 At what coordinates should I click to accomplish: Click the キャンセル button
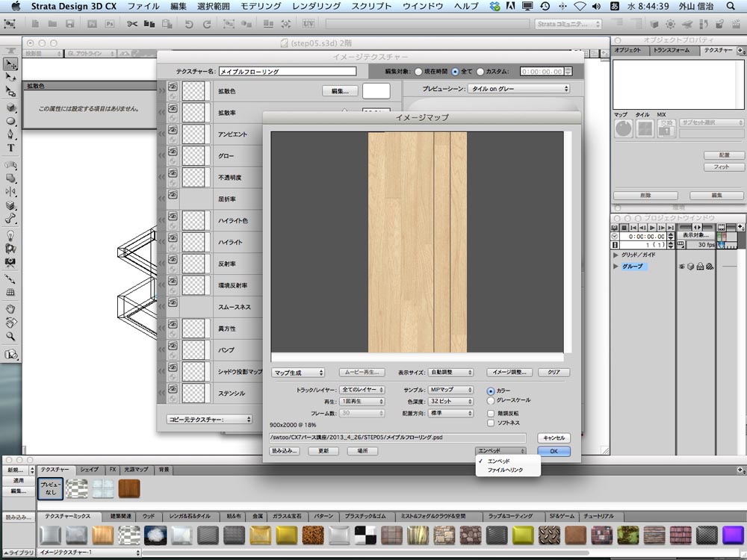pos(554,438)
